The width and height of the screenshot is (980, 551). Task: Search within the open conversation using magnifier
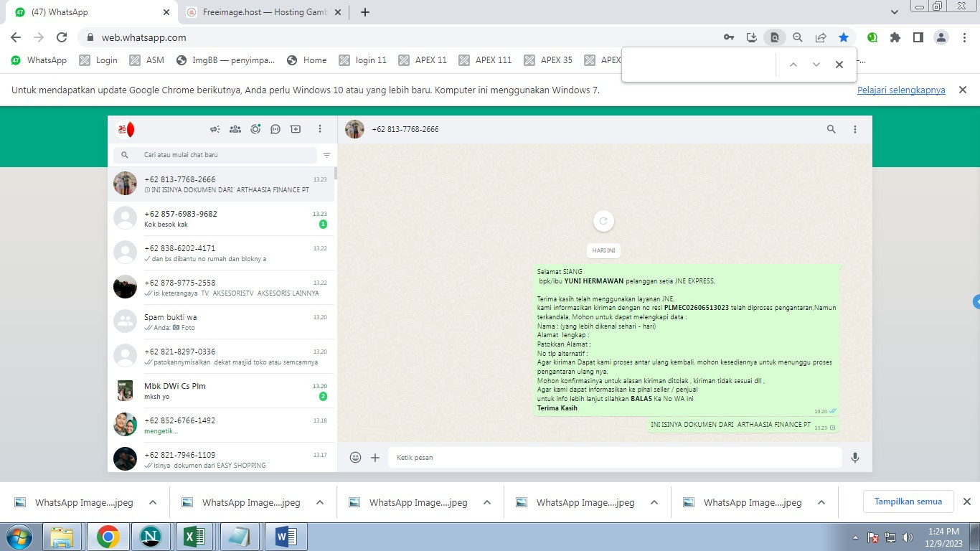tap(831, 129)
